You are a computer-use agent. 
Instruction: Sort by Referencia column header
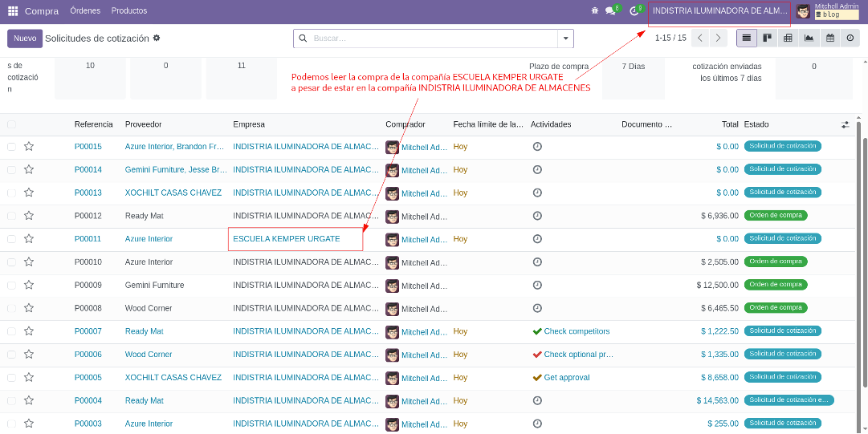pos(94,124)
